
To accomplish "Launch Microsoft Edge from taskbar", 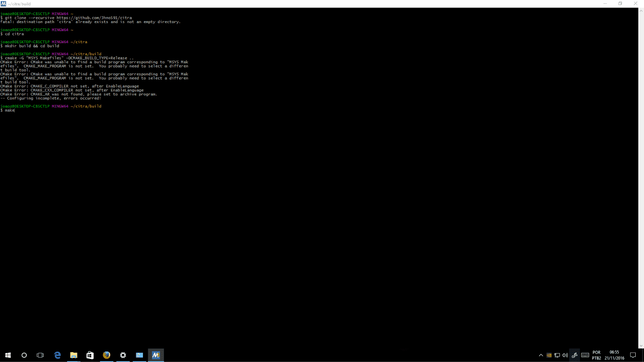I will (58, 355).
